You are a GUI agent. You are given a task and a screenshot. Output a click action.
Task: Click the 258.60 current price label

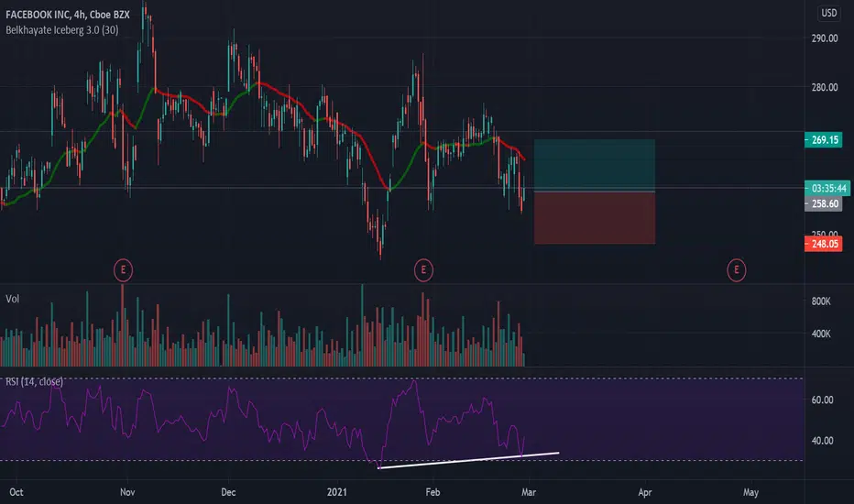click(823, 203)
